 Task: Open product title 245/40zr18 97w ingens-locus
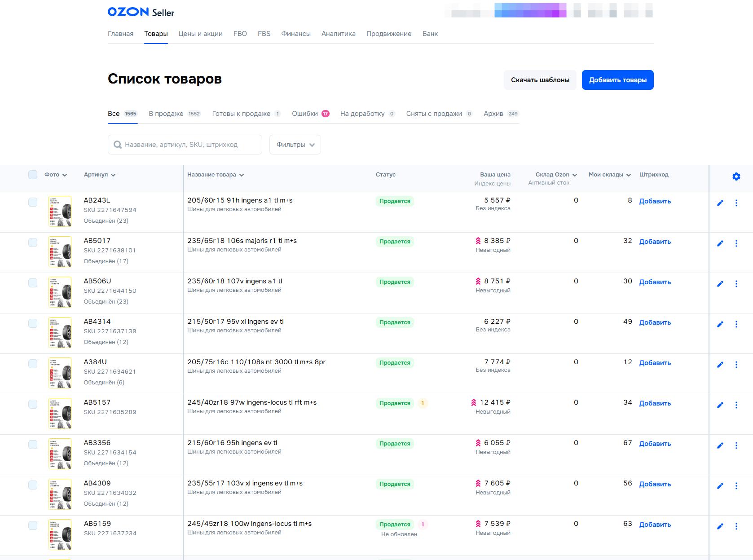click(252, 402)
